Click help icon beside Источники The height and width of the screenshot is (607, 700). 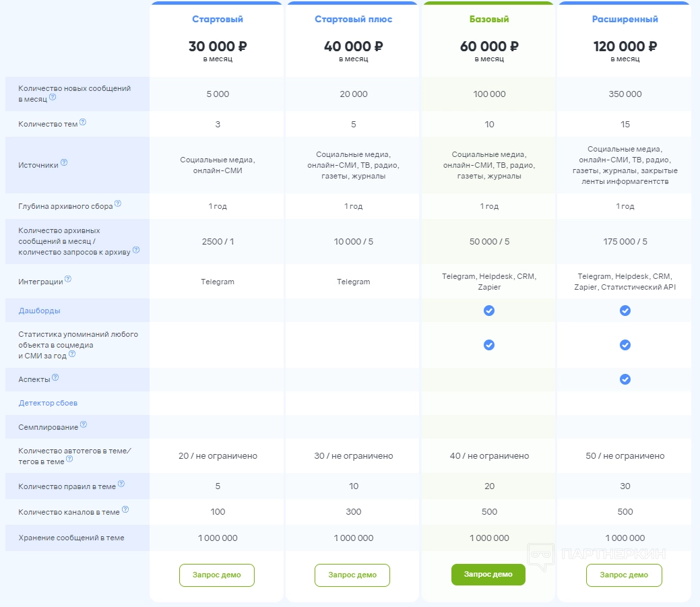64,163
